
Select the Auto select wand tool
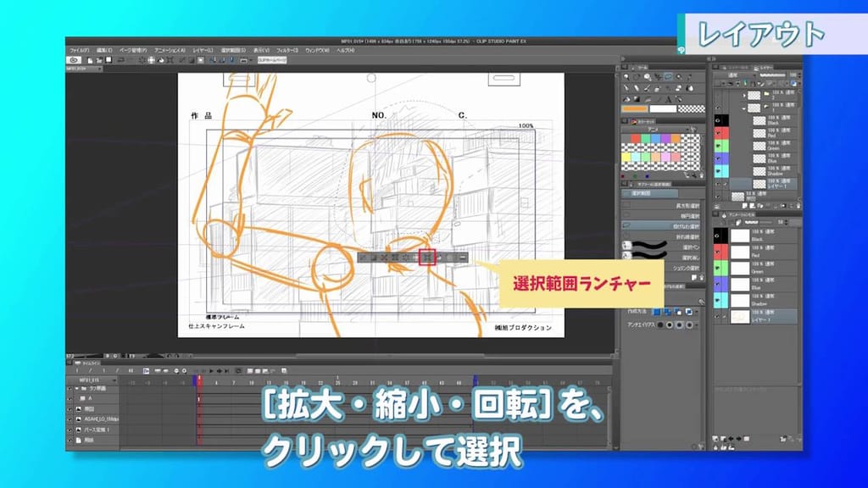coord(679,77)
